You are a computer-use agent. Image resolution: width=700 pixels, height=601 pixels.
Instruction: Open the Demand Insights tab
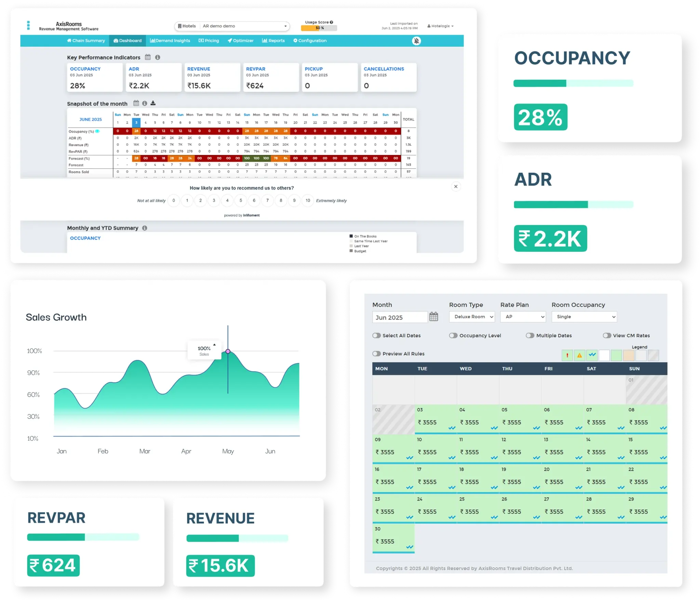tap(170, 41)
